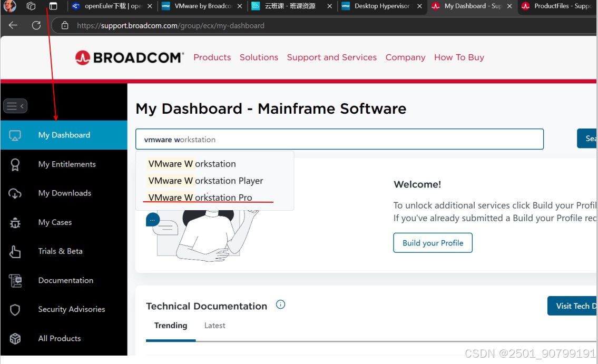Click the Broadcom logo
598x364 pixels.
click(x=130, y=57)
